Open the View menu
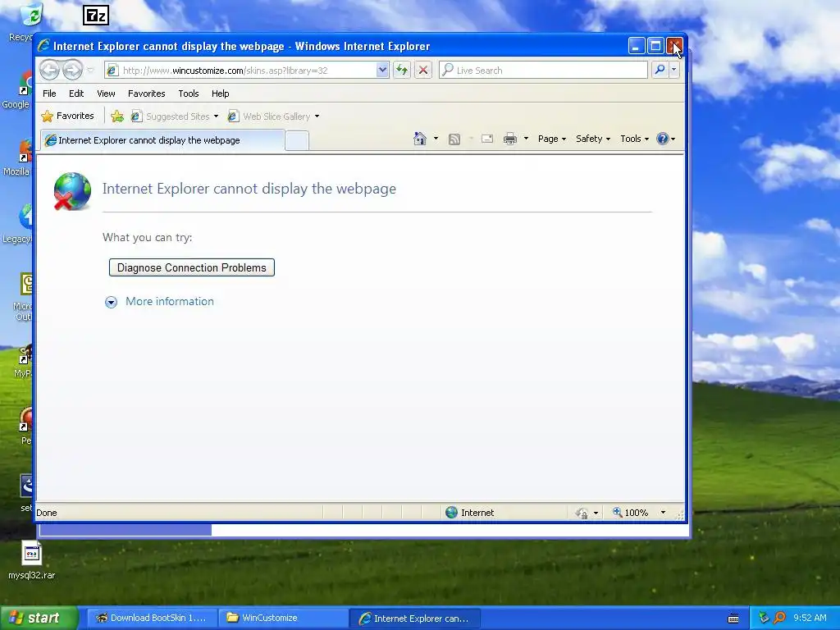Image resolution: width=840 pixels, height=630 pixels. 106,94
